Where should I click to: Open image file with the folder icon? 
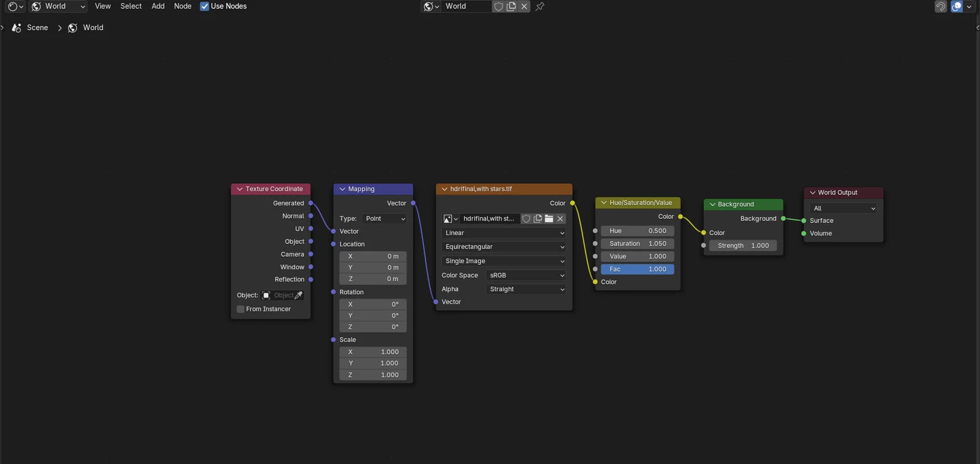click(549, 219)
